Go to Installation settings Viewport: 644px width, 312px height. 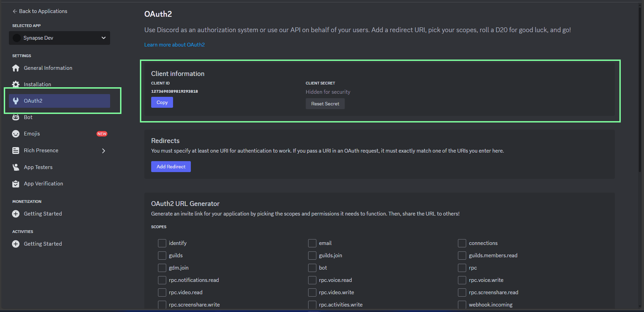[x=60, y=84]
